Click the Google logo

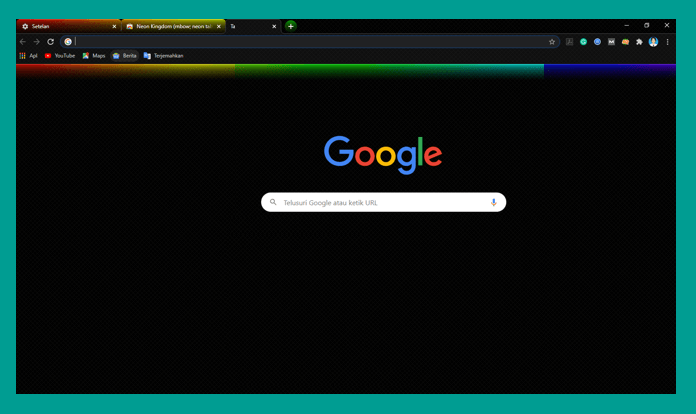tap(383, 154)
